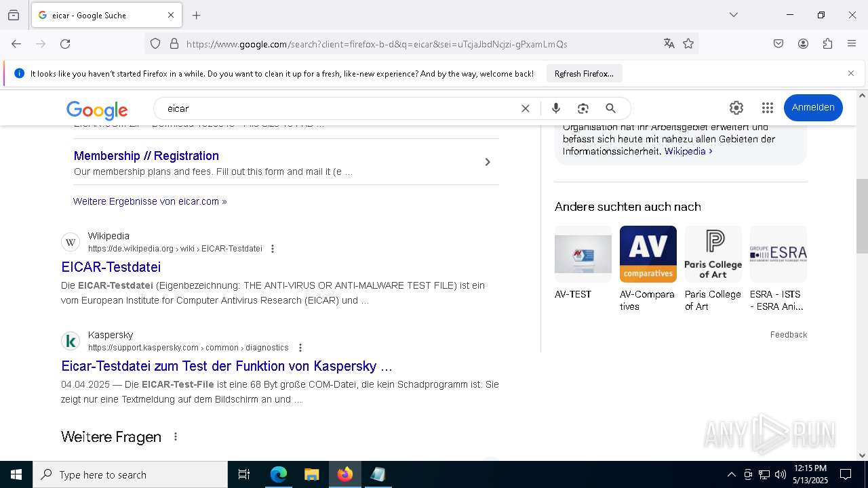
Task: Click the taskbar search box
Action: click(x=130, y=474)
